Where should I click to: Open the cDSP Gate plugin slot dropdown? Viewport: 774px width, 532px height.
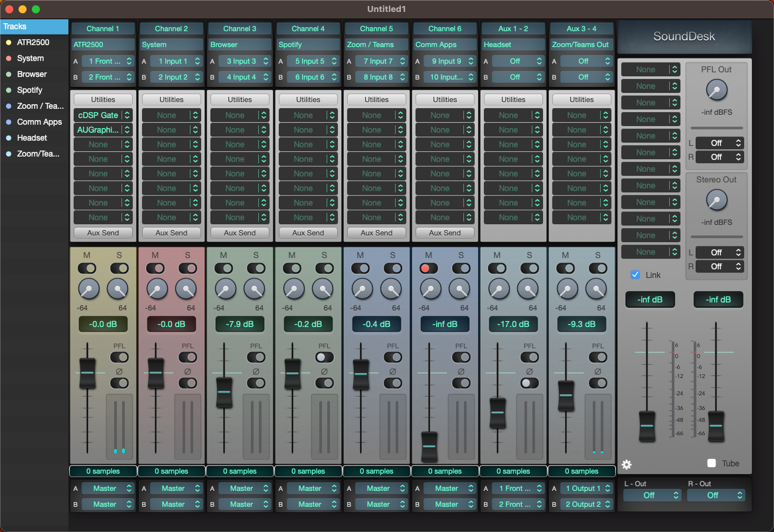pos(103,115)
